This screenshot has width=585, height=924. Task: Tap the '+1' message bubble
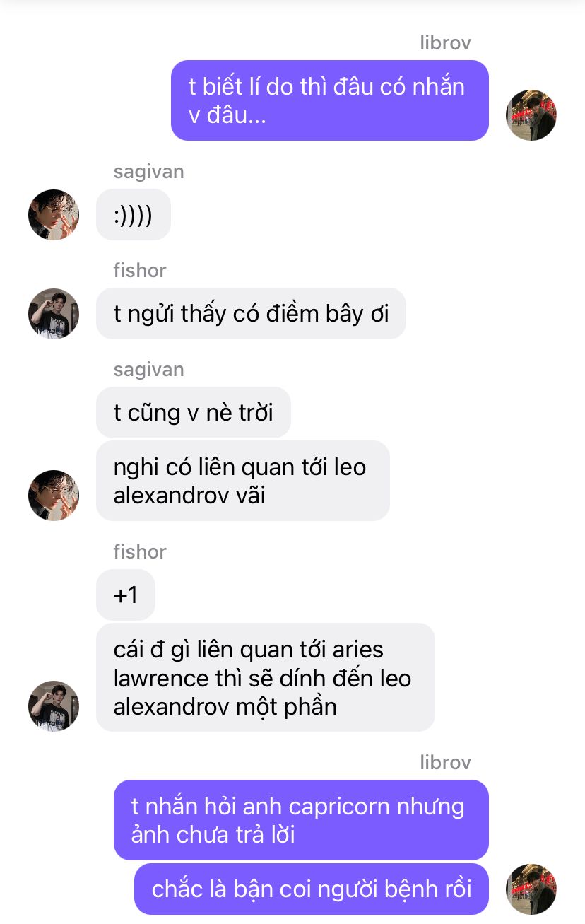(x=126, y=595)
